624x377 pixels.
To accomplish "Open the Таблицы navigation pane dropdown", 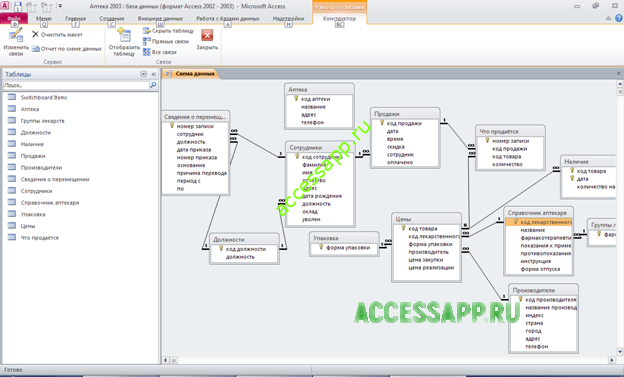I will click(x=143, y=74).
